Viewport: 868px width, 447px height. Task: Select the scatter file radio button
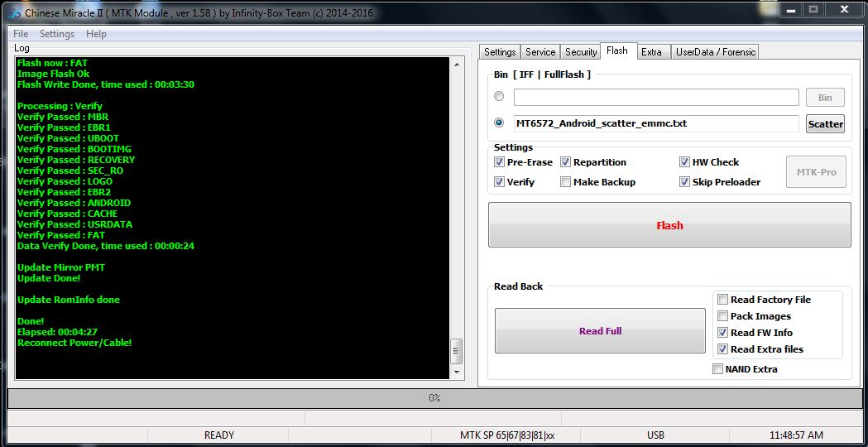pos(499,123)
